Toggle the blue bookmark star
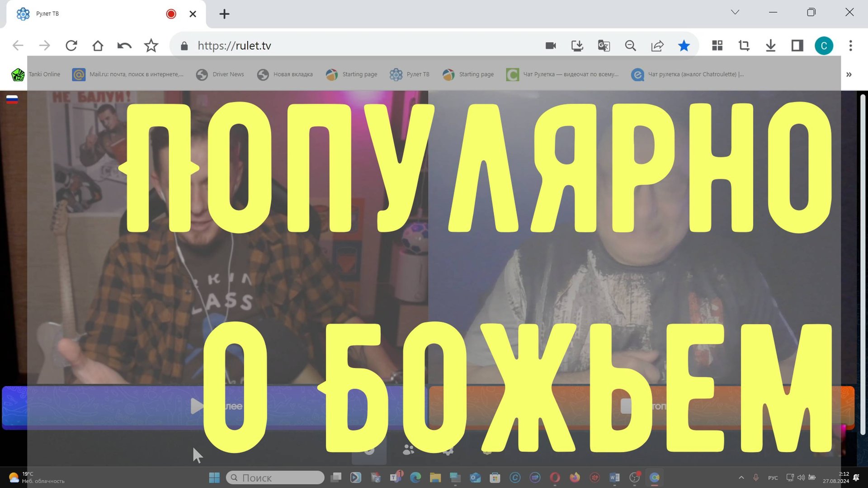868x488 pixels. (684, 46)
